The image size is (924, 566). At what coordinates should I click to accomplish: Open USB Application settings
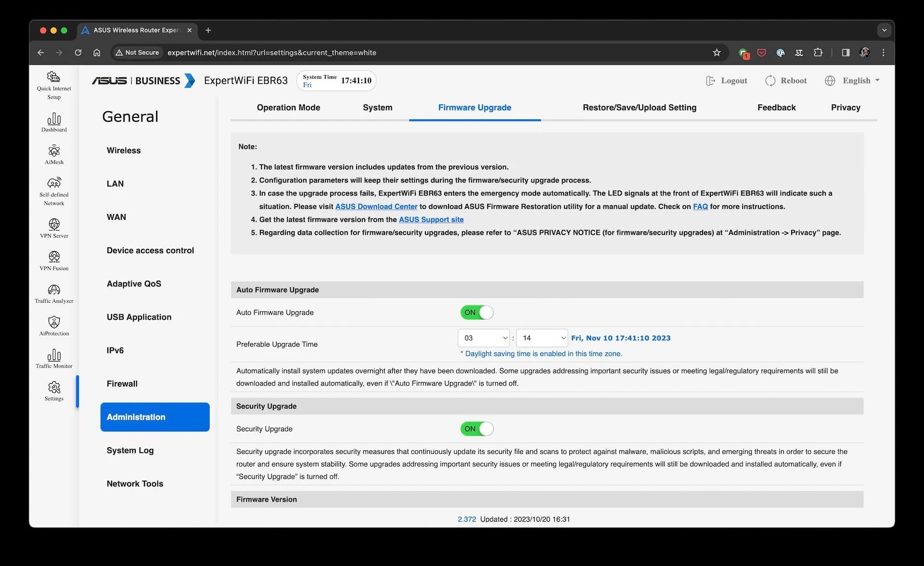tap(139, 317)
